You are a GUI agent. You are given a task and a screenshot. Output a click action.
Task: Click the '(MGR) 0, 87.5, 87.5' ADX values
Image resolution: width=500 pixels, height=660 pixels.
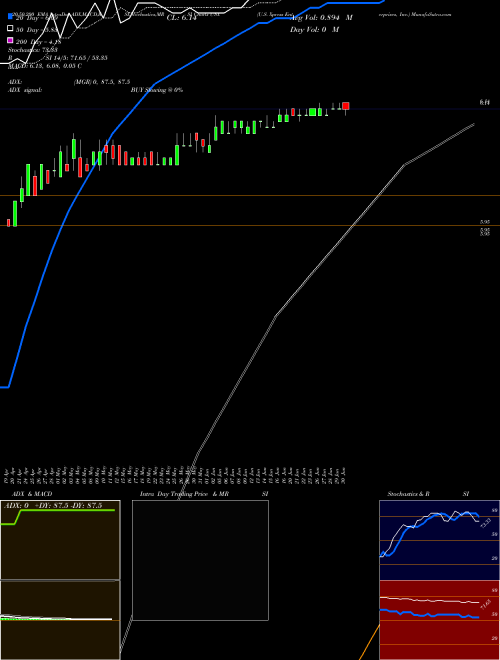(102, 82)
